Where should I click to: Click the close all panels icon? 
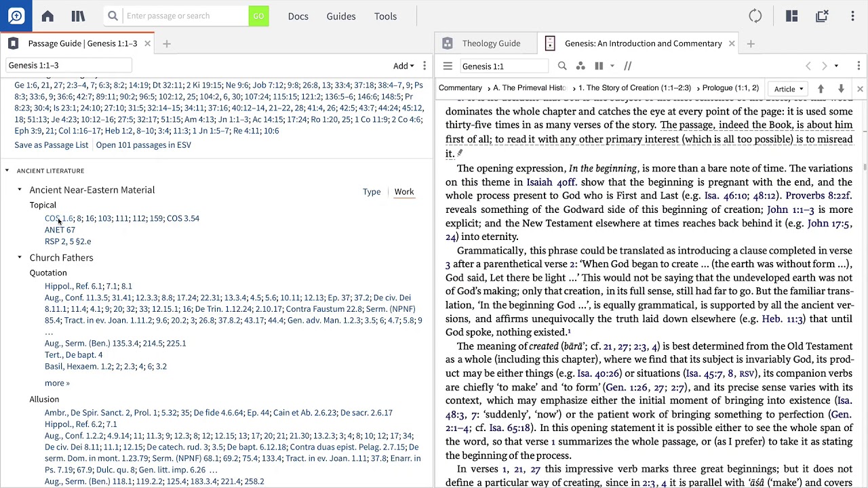coord(822,16)
